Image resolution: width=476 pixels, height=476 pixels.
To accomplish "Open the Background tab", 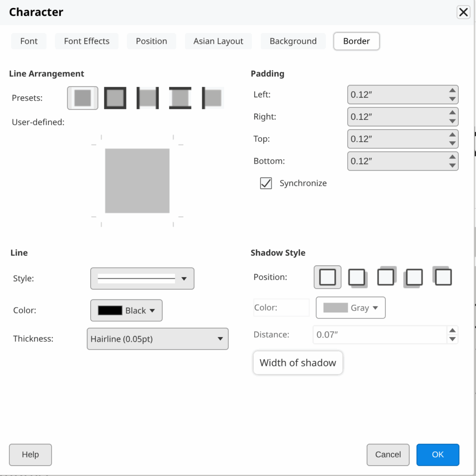I will (x=293, y=41).
